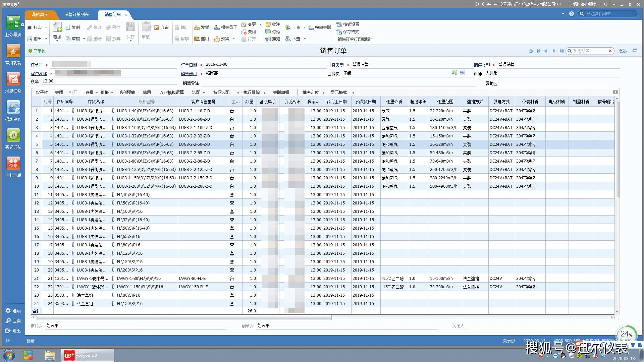This screenshot has width=644, height=362.
Task: Jump to last record navigation arrow
Action: coord(561,51)
